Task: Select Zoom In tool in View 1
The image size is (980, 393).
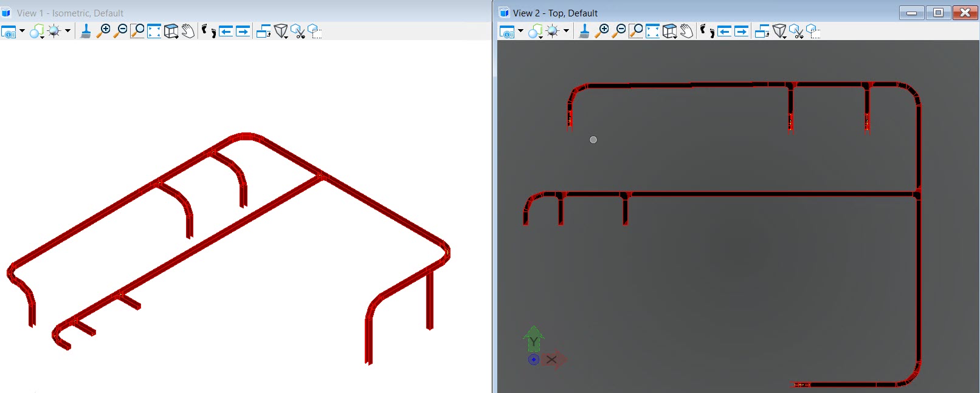Action: pos(104,32)
